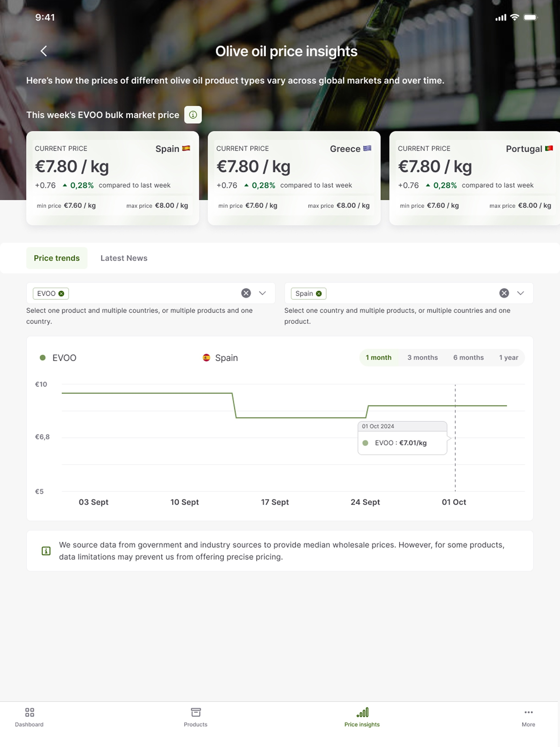Click the 17 Sept axis label
Screen dimensions: 560x747
(275, 502)
